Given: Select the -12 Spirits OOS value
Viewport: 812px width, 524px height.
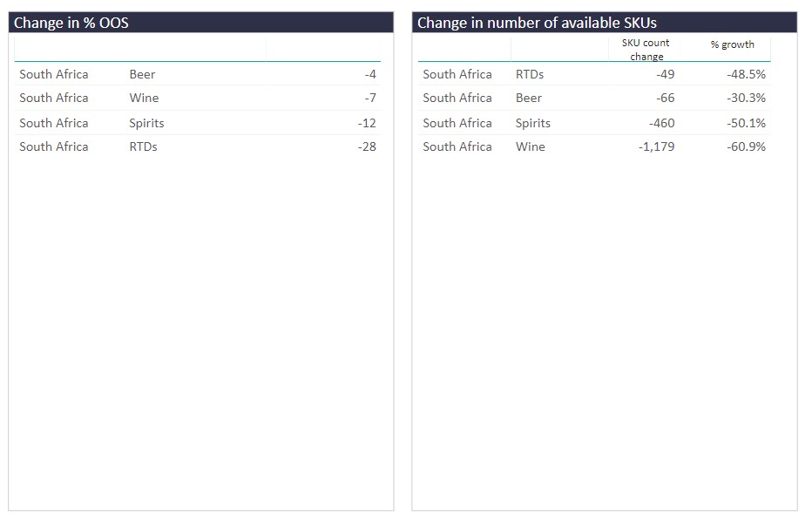Looking at the screenshot, I should tap(367, 123).
